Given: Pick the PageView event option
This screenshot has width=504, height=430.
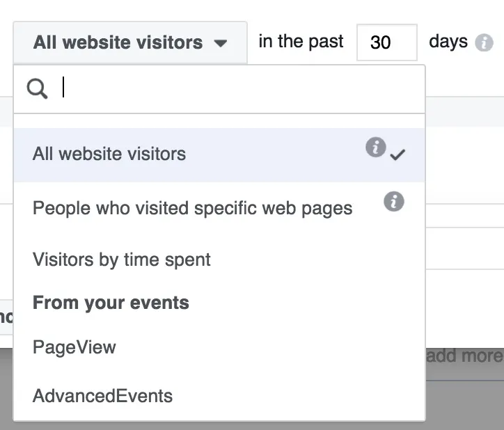Looking at the screenshot, I should [x=74, y=347].
